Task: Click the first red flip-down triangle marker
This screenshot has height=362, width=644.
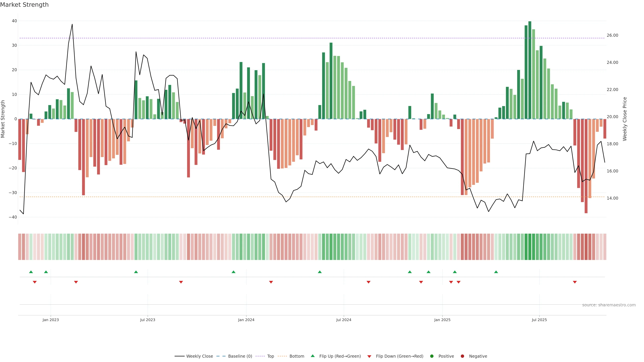Action: 35,282
